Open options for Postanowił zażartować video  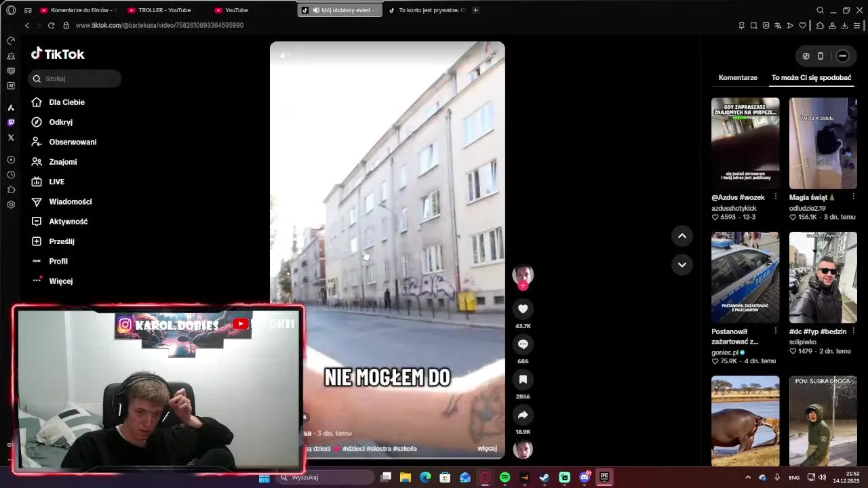coord(776,331)
